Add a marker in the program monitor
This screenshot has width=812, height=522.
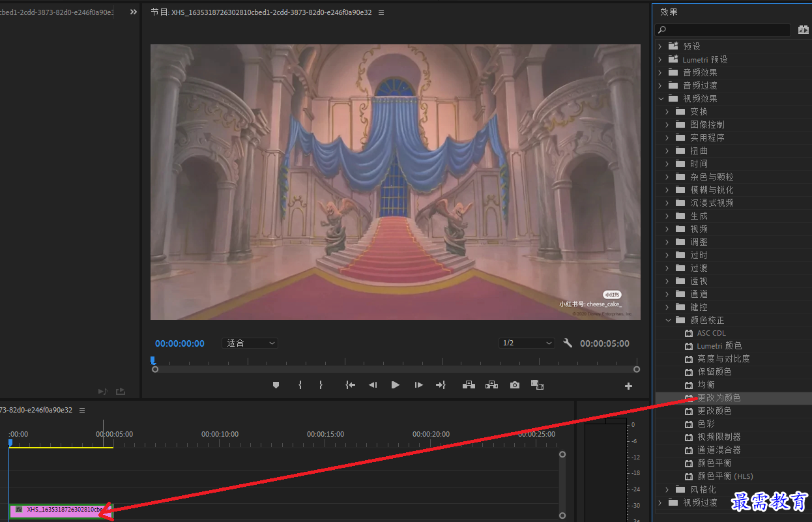(x=276, y=385)
